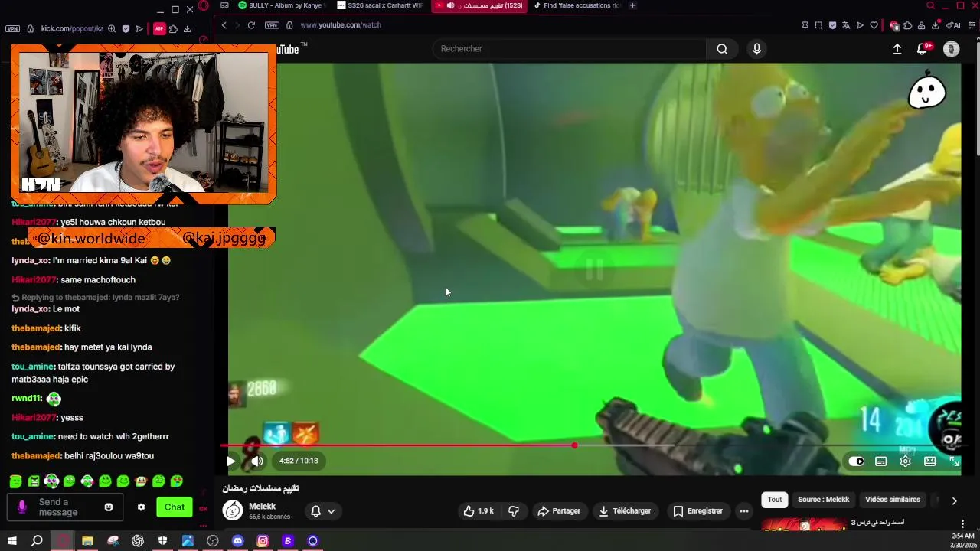980x551 pixels.
Task: Click the Télécharger download button
Action: point(625,511)
